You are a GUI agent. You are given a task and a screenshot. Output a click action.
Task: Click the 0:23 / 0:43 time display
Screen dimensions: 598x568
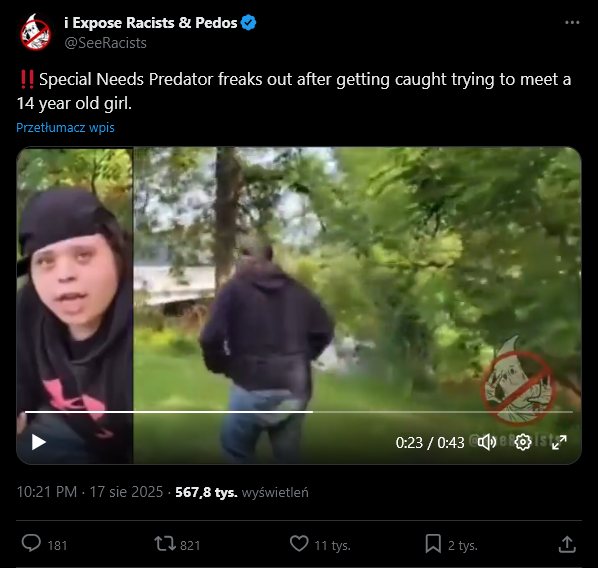tap(430, 442)
